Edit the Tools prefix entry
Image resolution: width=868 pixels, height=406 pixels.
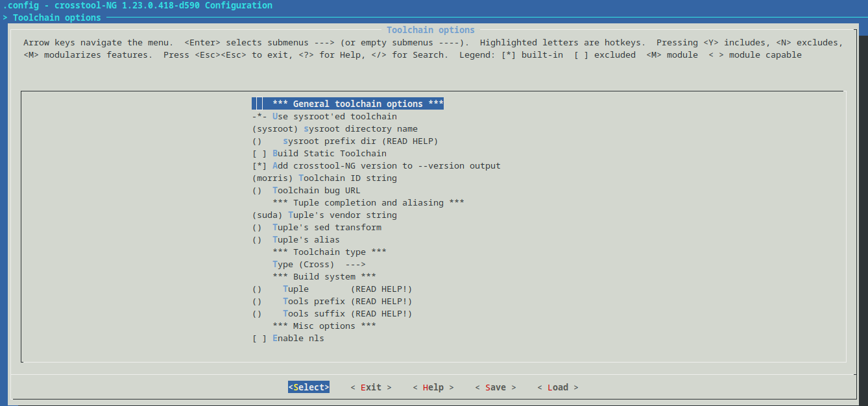point(332,301)
